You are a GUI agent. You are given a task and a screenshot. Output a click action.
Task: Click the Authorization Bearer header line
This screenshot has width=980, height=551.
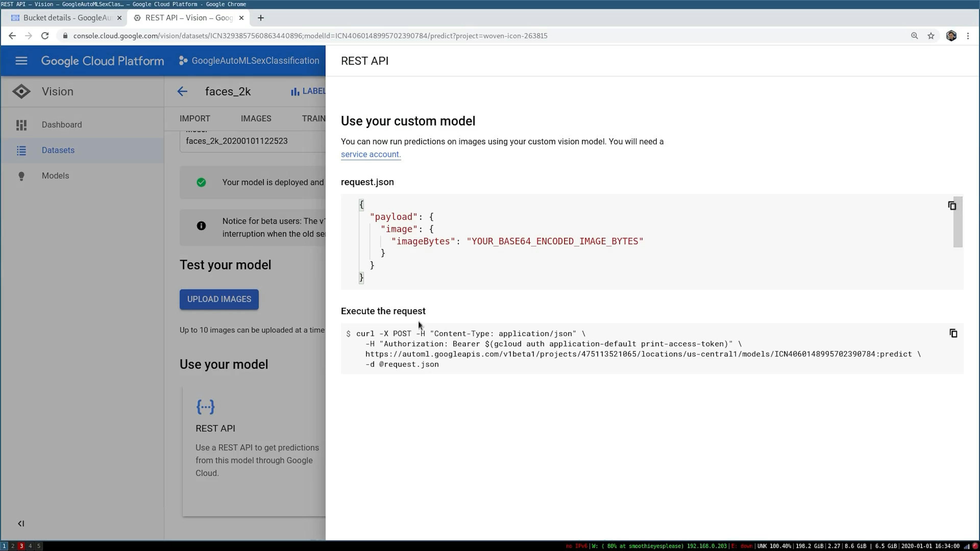click(x=554, y=344)
